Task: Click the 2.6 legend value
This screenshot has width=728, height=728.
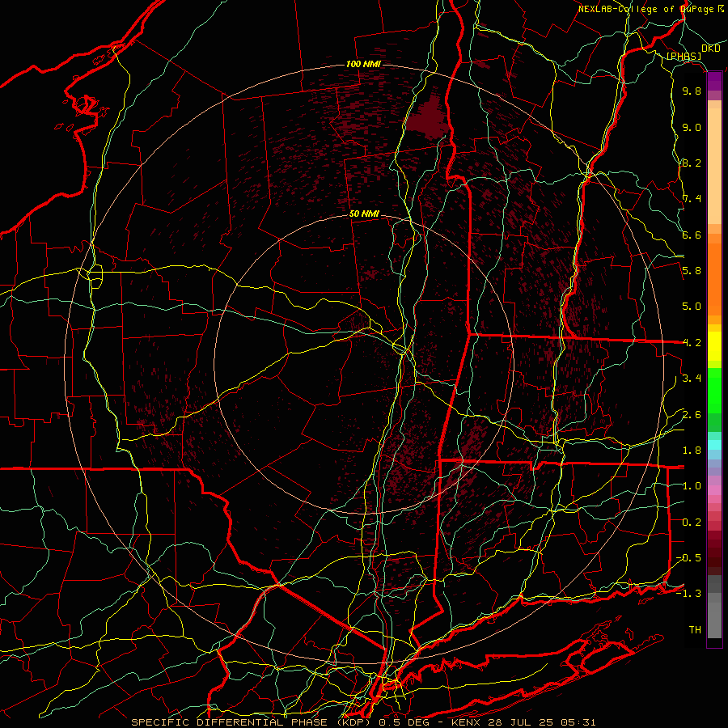Action: 692,415
